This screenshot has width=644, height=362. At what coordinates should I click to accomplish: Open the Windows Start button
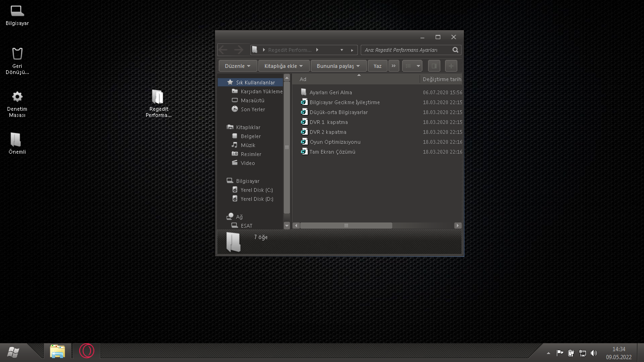click(x=13, y=352)
